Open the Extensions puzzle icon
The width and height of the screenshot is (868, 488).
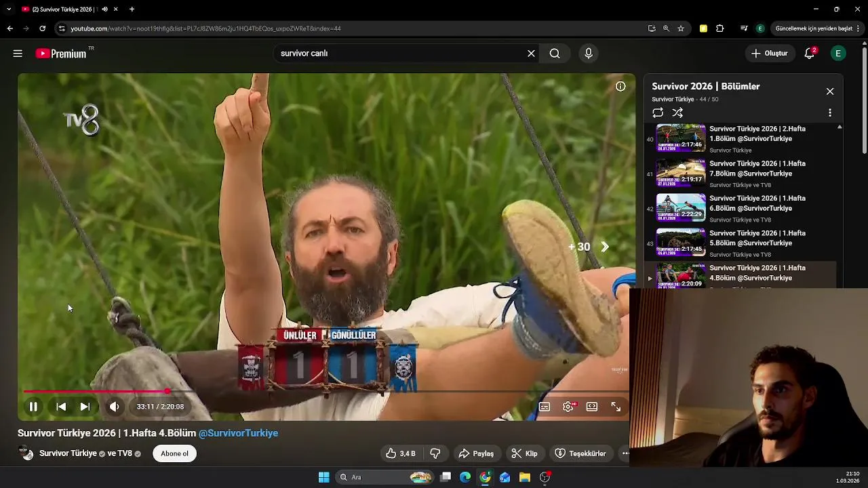point(720,28)
